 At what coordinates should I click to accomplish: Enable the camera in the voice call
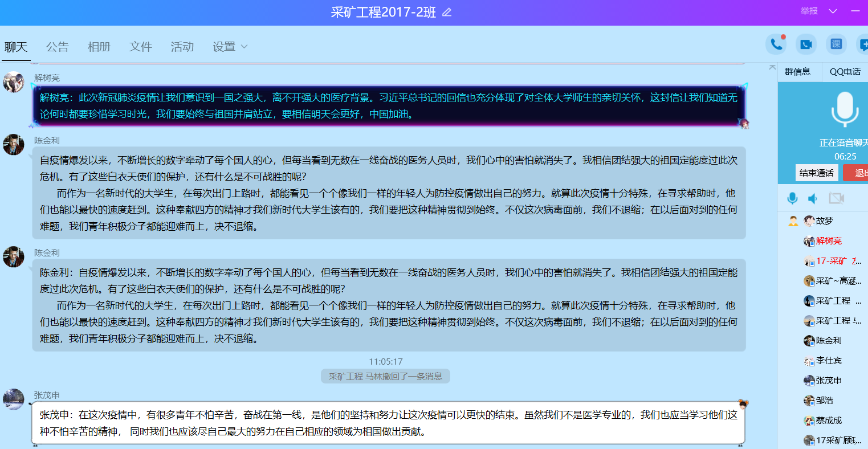836,198
